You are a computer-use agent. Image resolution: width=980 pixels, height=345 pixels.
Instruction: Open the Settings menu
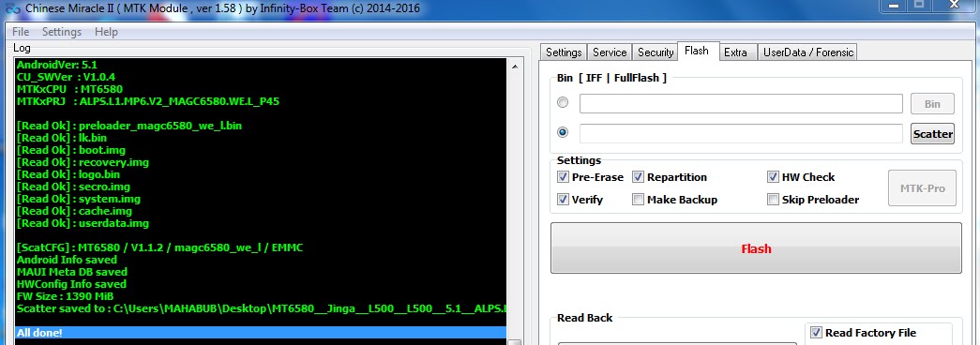tap(62, 32)
